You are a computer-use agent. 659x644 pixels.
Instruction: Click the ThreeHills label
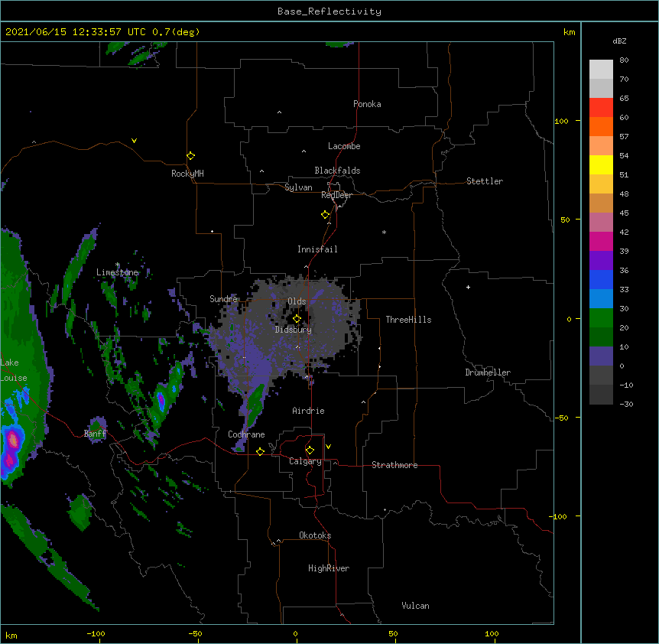(x=408, y=320)
